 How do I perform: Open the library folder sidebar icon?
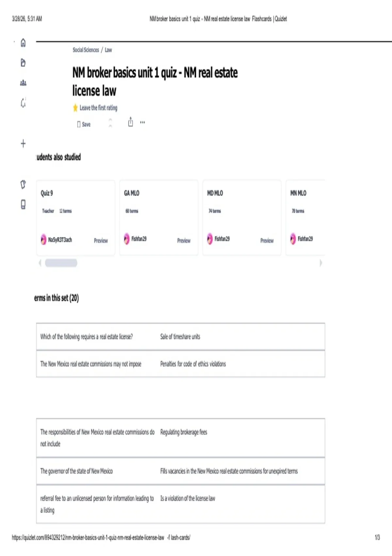tap(23, 62)
